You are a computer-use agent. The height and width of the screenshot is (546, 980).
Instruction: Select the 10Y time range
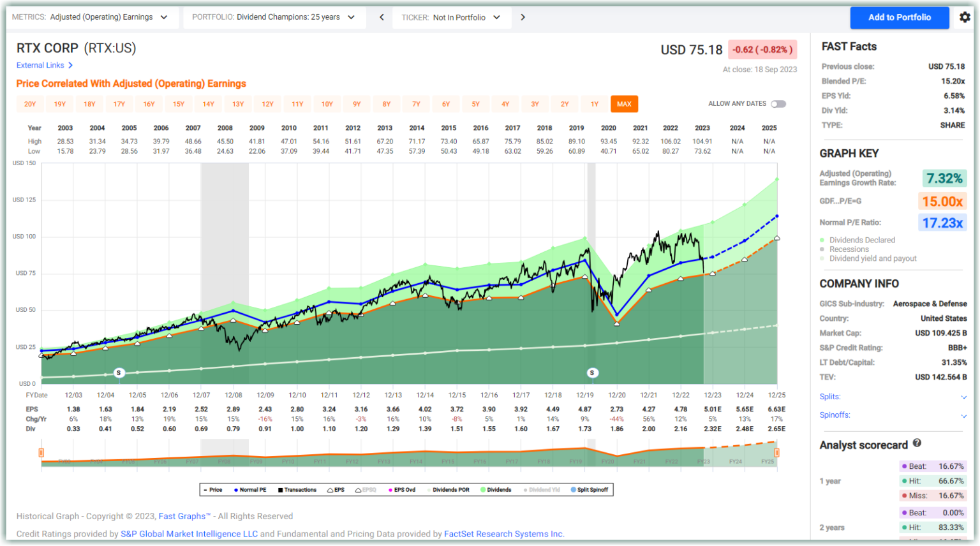coord(327,104)
